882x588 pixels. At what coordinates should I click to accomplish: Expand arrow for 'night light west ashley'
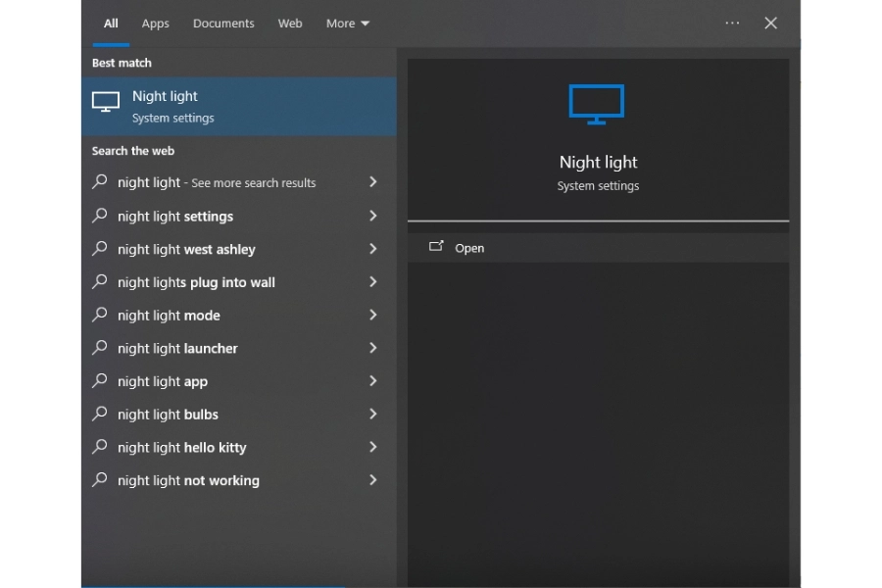372,249
